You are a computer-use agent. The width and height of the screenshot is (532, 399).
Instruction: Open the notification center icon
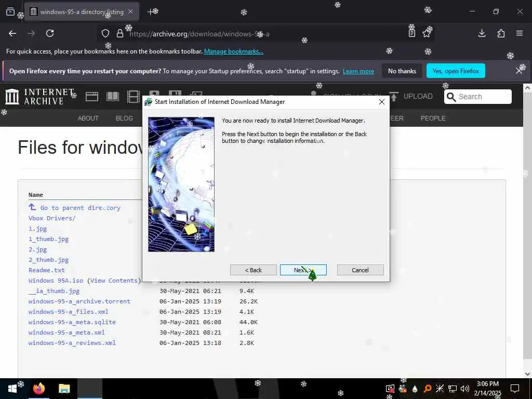click(515, 389)
